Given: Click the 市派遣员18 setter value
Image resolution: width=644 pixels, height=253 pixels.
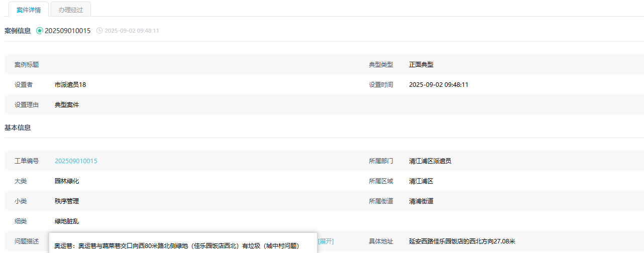Looking at the screenshot, I should pyautogui.click(x=70, y=85).
